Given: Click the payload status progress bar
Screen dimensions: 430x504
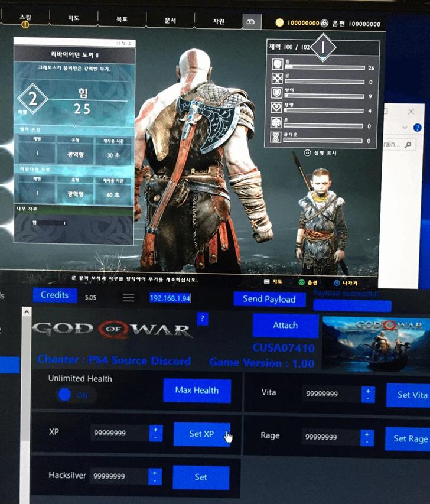Looking at the screenshot, I should (352, 305).
